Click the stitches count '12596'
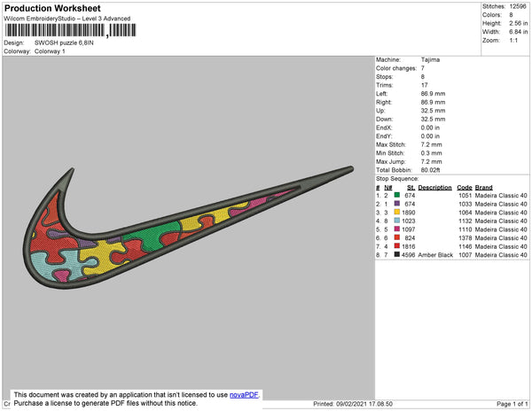 518,6
